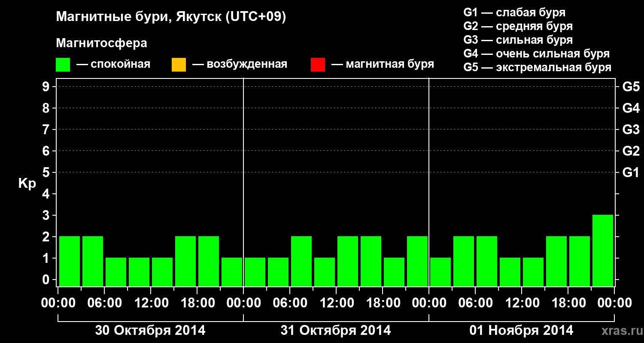Click the 01 November bar starting at 12:00

533,272
